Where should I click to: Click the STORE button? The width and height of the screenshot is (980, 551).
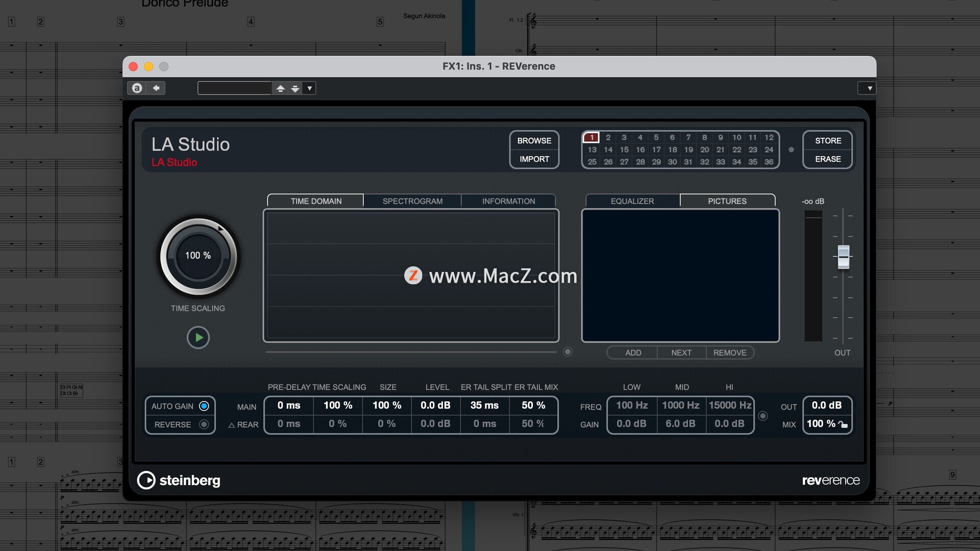(827, 141)
